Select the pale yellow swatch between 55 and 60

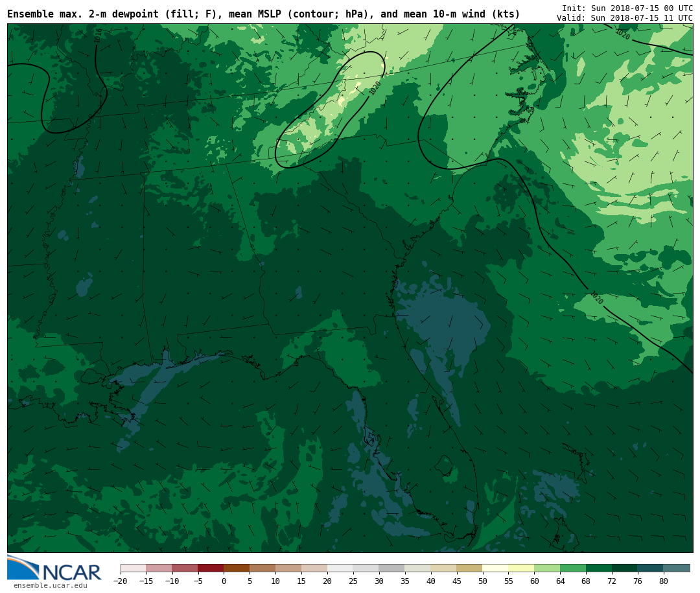(521, 568)
